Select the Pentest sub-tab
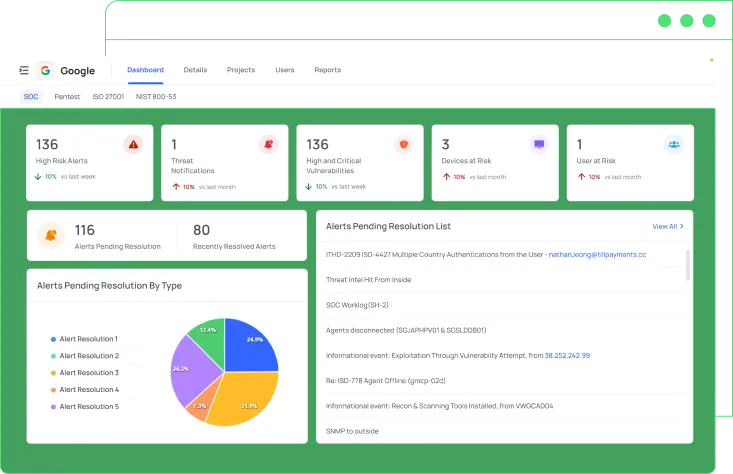Viewport: 733px width, 474px height. [67, 97]
